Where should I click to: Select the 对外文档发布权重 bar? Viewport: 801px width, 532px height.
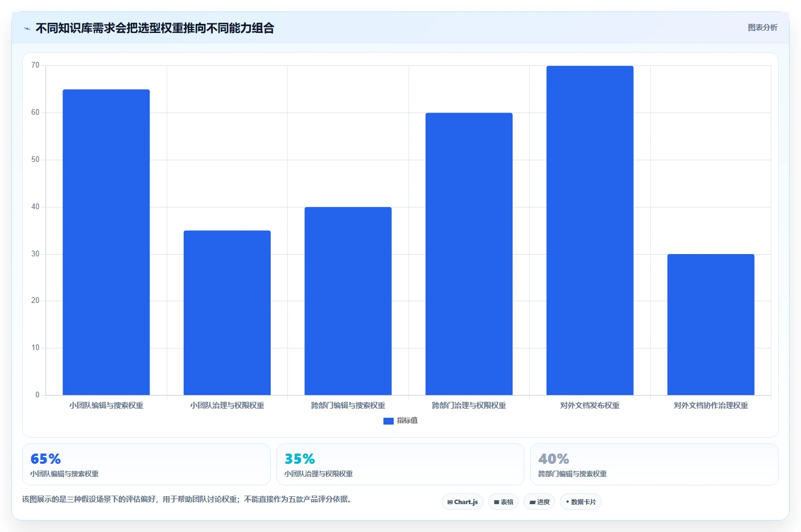(x=590, y=230)
